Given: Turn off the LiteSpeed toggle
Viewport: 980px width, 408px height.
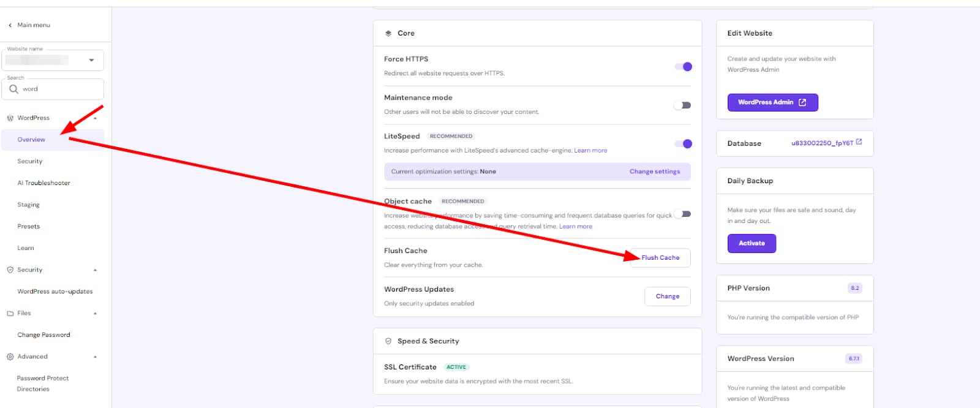Looking at the screenshot, I should [683, 144].
